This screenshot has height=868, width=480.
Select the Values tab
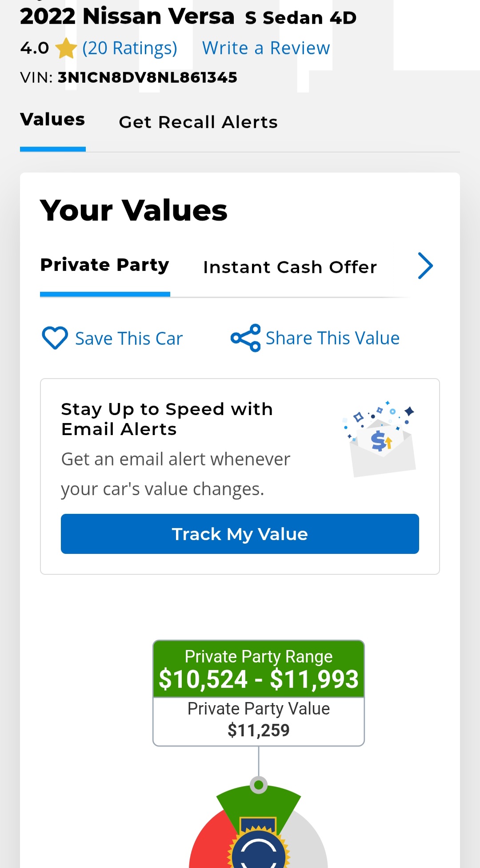tap(52, 120)
